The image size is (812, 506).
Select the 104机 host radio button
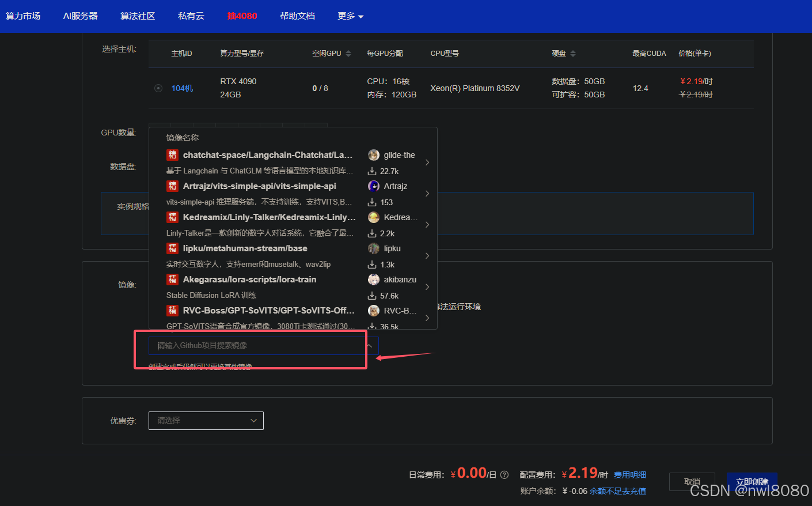(158, 88)
